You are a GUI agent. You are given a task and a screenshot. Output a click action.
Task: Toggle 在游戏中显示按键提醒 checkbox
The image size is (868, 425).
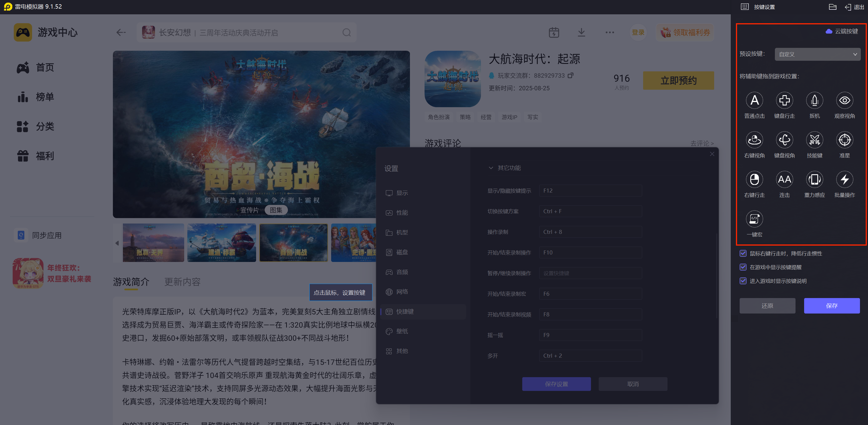[743, 267]
